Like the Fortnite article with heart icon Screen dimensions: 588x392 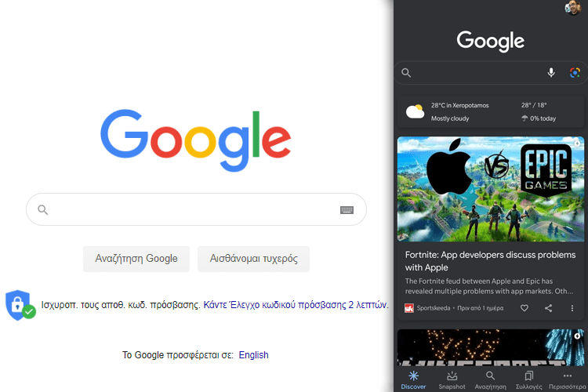click(524, 308)
